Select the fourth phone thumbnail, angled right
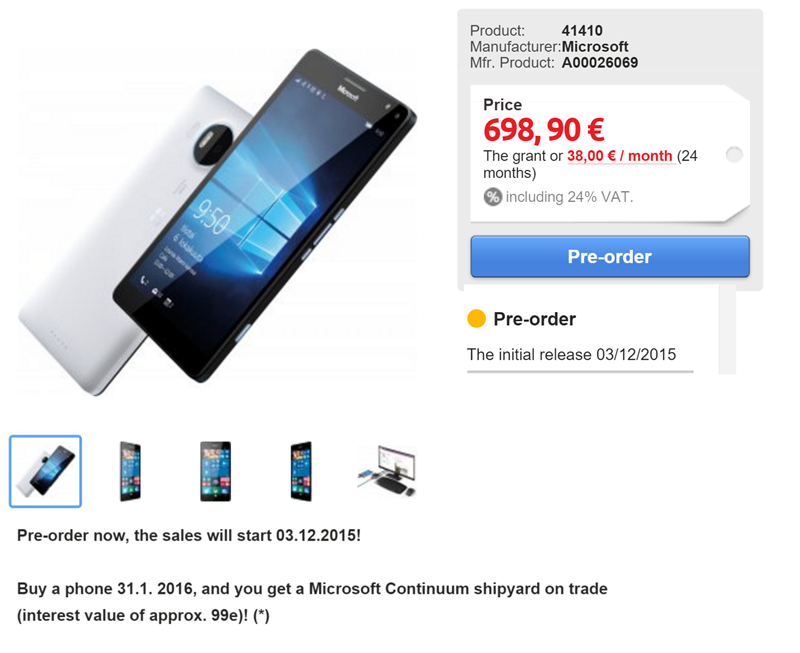800x653 pixels. pos(301,471)
